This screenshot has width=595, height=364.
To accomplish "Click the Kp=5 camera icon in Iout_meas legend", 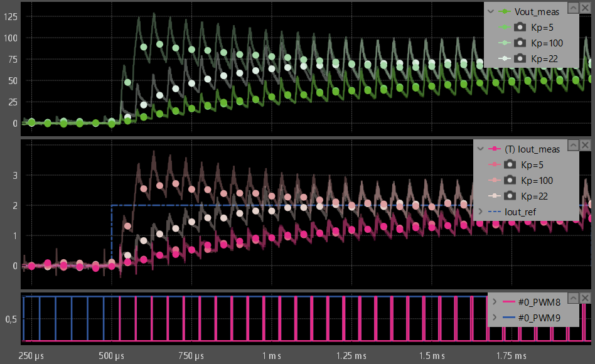I will (510, 164).
